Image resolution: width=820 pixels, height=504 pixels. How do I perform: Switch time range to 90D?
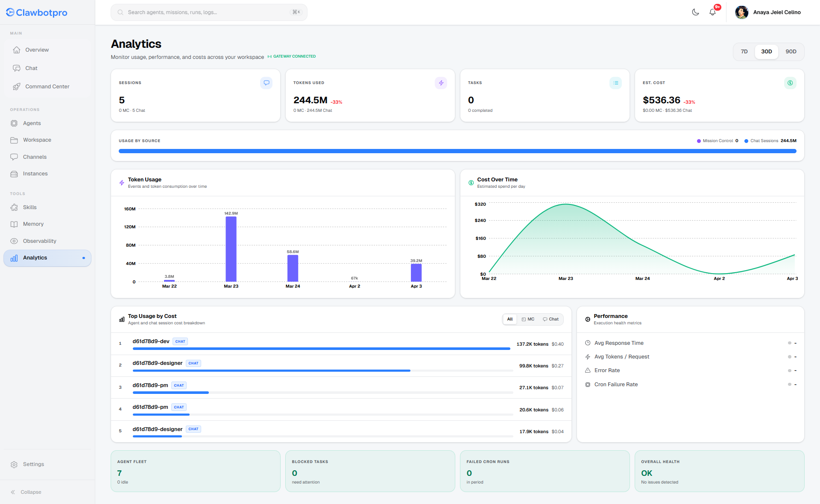pos(791,52)
